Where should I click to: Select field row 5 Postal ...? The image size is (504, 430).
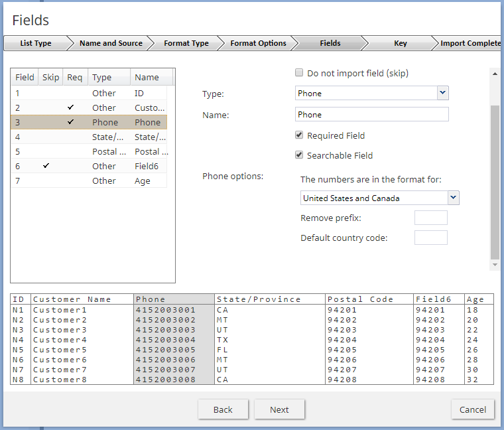click(89, 151)
